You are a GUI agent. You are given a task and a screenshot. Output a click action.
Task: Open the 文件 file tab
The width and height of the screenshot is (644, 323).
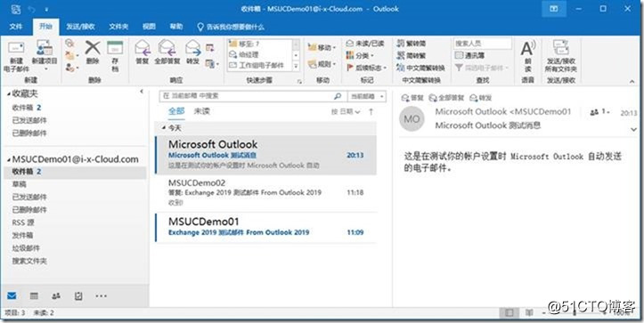pyautogui.click(x=16, y=27)
